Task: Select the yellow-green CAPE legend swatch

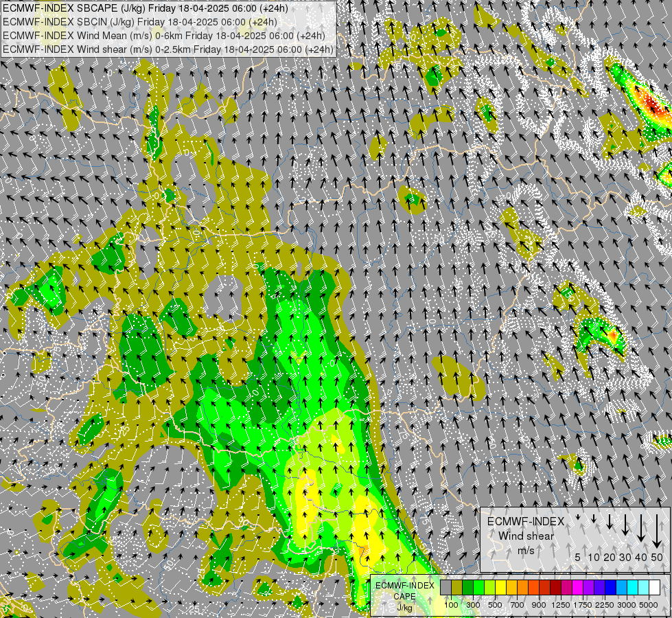Action: [490, 588]
